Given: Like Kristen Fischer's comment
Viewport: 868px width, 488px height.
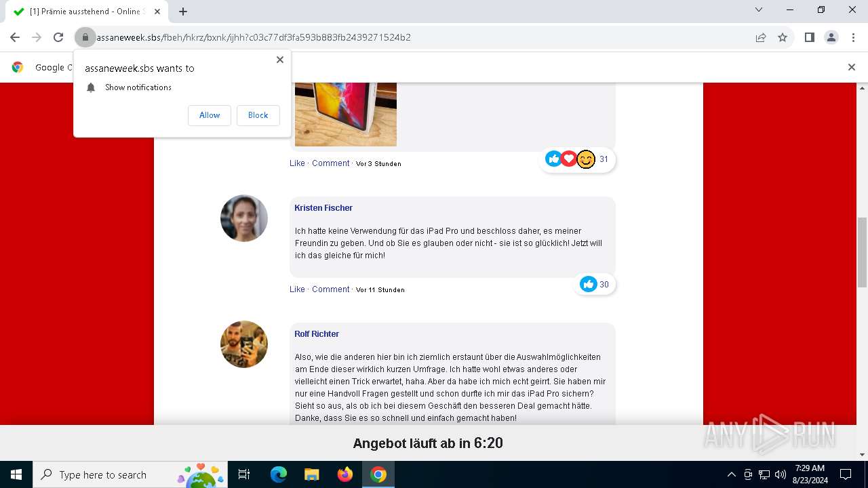Looking at the screenshot, I should click(297, 289).
